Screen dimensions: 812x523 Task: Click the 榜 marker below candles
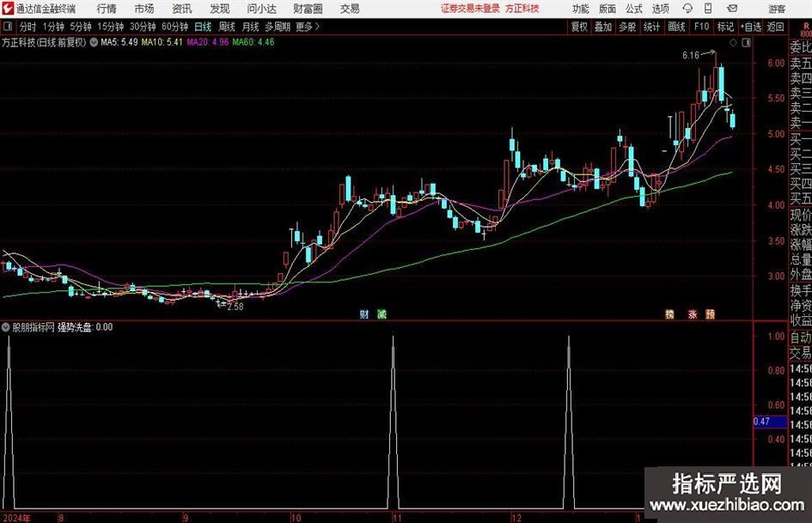(x=669, y=313)
